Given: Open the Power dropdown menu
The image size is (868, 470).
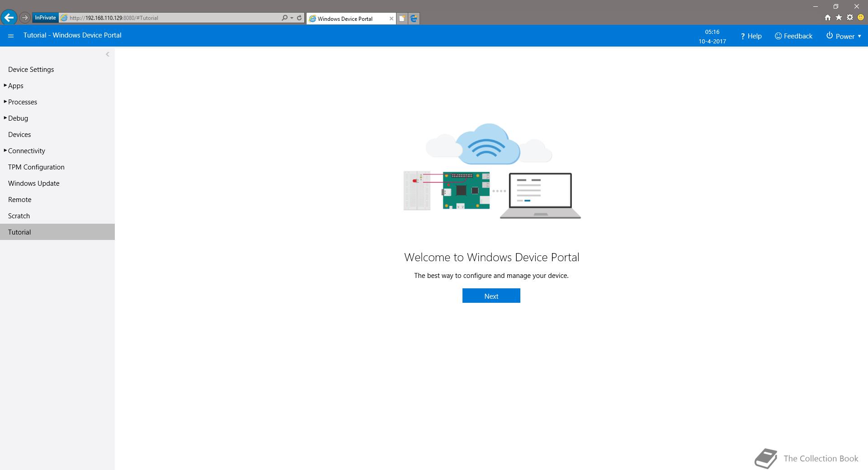Looking at the screenshot, I should coord(844,36).
